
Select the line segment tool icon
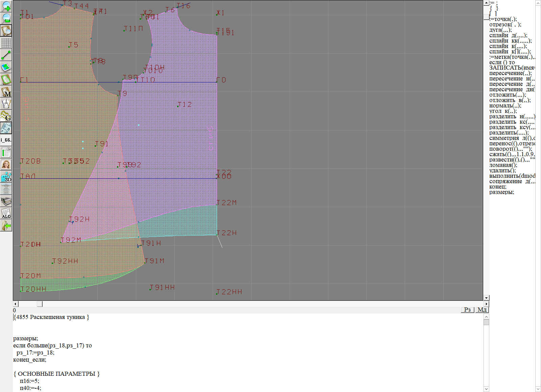pos(6,55)
